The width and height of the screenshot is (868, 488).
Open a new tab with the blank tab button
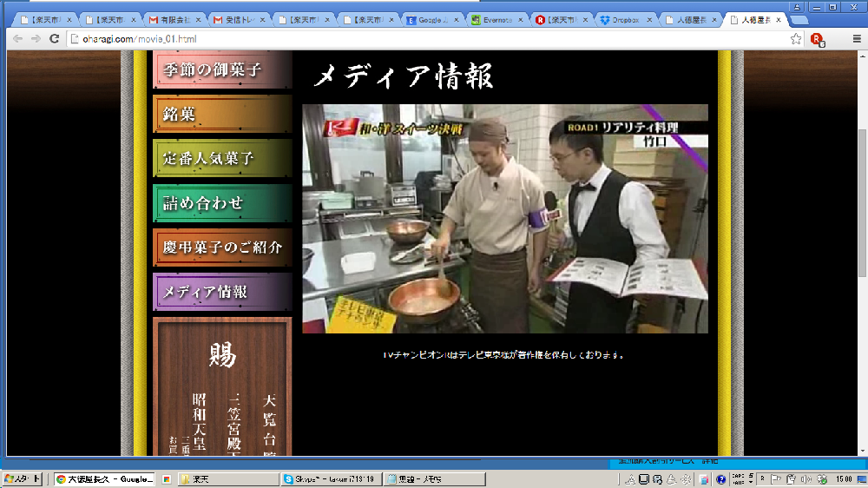point(799,20)
